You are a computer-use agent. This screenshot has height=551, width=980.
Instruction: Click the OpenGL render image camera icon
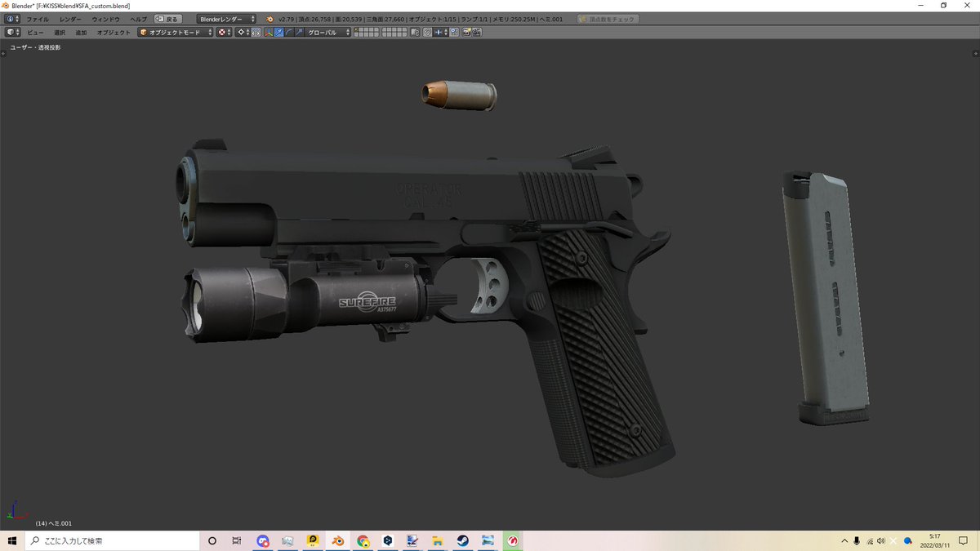466,32
